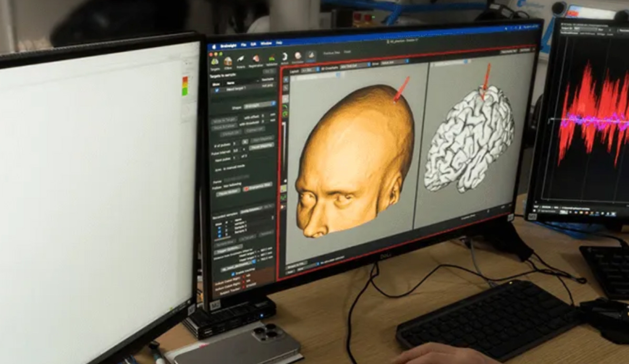Viewport: 629px width, 364px height.
Task: Open the Validation step icon
Action: (x=272, y=59)
